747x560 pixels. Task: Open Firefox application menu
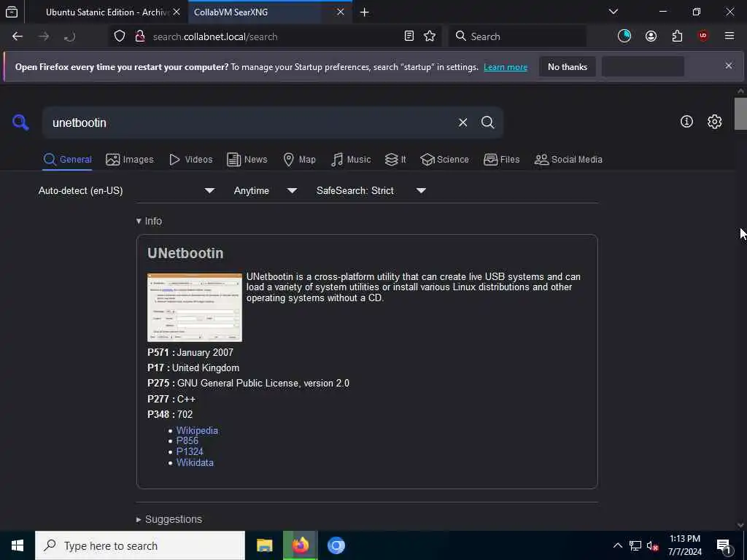[729, 36]
